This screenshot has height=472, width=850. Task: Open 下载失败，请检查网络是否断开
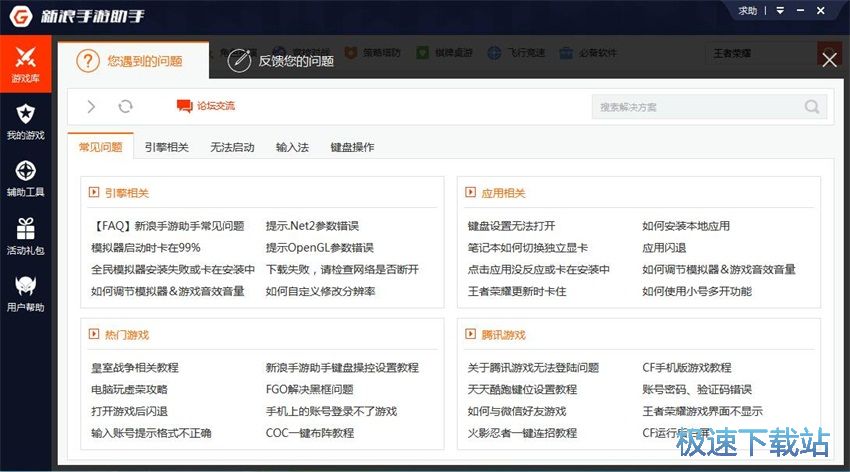click(342, 269)
